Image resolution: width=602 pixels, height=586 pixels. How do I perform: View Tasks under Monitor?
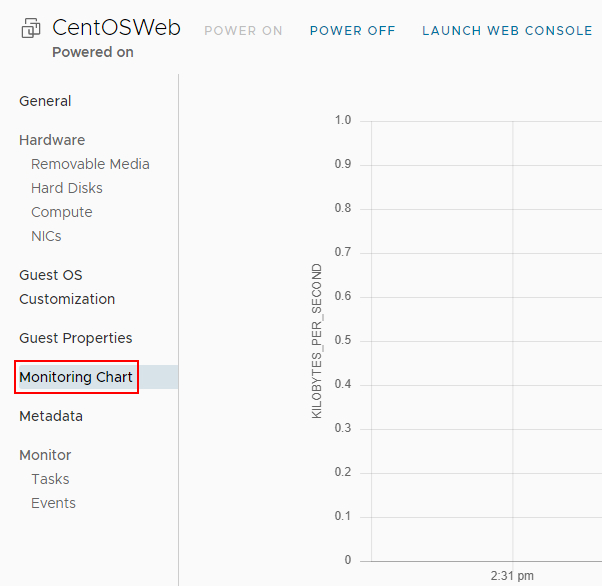pyautogui.click(x=50, y=479)
